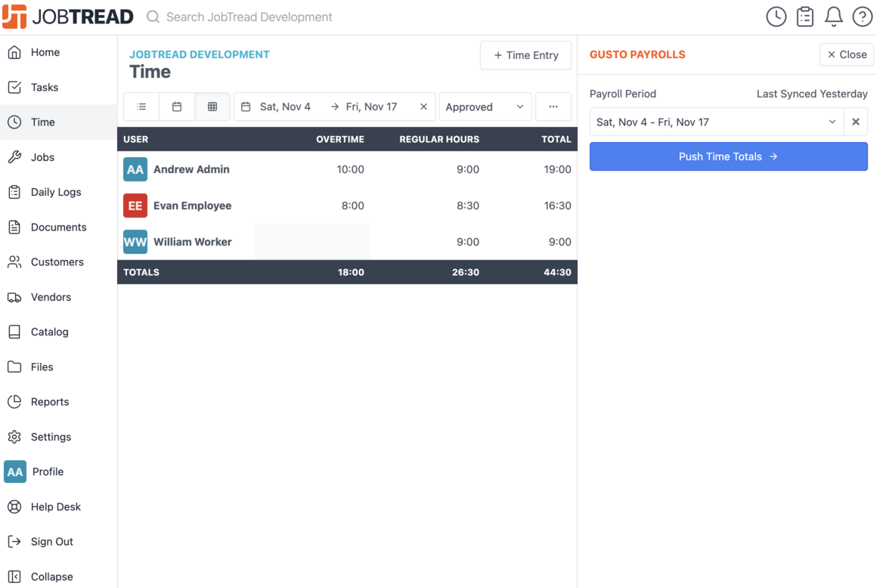Viewport: 877px width, 588px height.
Task: Click the Search JobTread Development field
Action: [x=249, y=17]
